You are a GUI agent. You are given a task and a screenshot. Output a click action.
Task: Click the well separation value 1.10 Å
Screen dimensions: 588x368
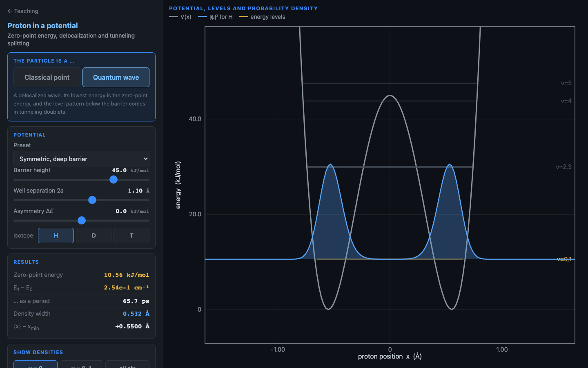pyautogui.click(x=139, y=191)
